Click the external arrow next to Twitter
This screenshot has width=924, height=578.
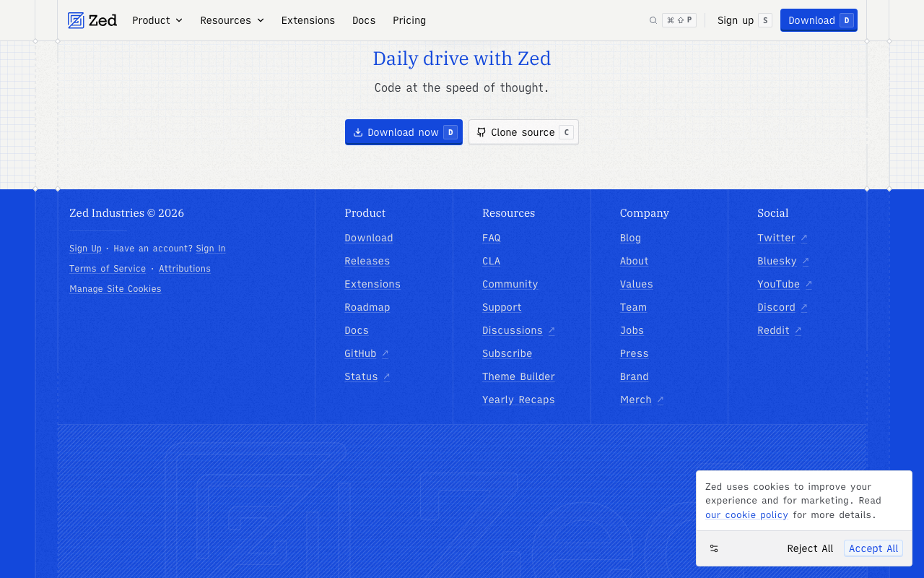(804, 238)
